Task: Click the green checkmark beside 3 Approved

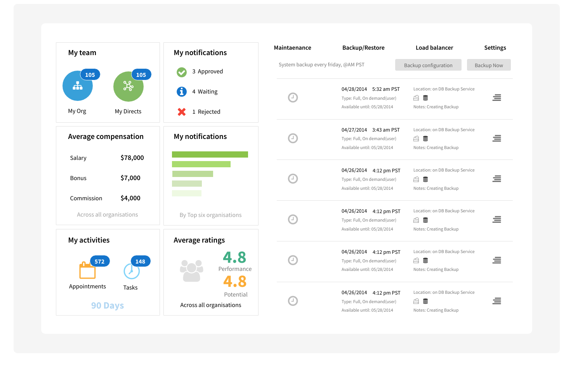Action: tap(182, 71)
